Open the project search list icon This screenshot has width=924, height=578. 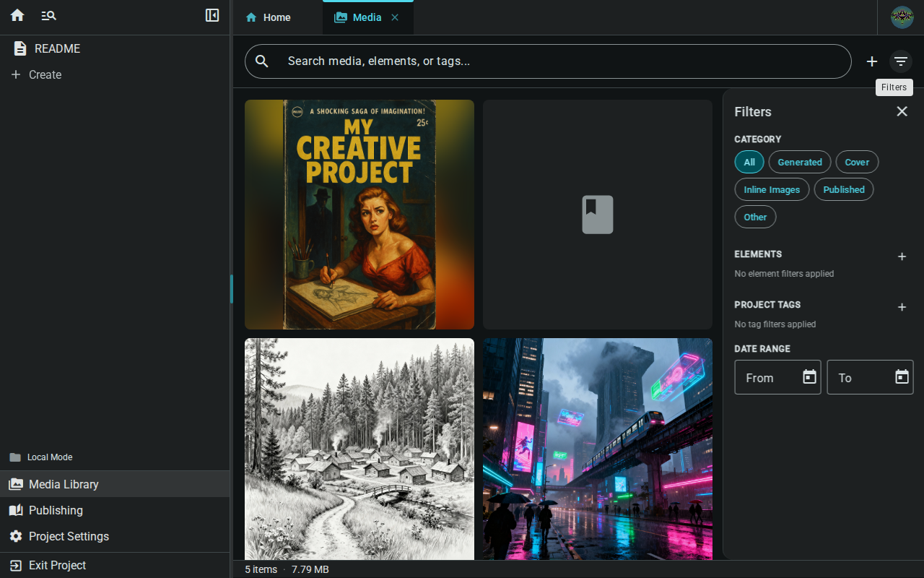pos(48,15)
